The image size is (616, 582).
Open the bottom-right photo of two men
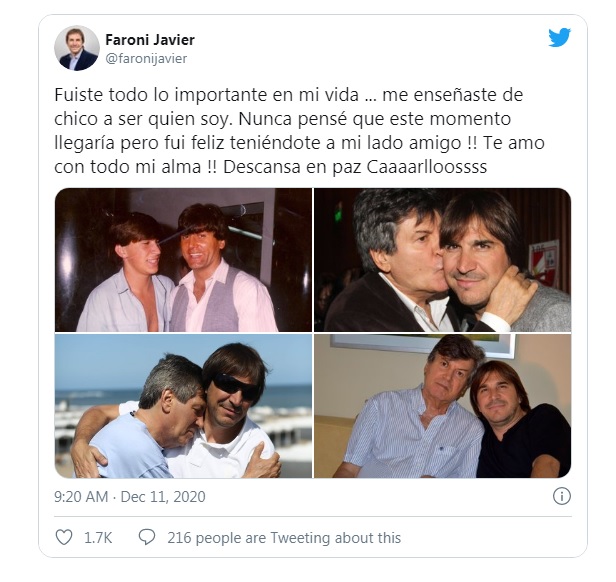[442, 406]
